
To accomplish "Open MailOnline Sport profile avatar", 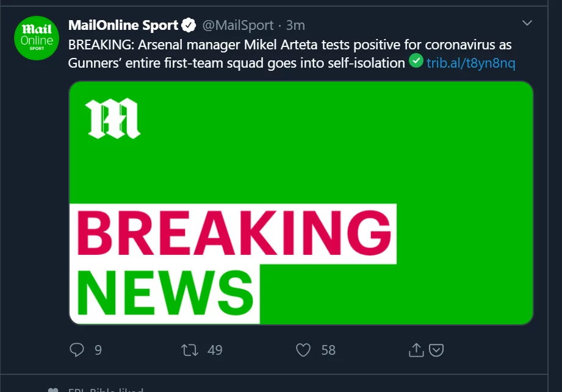I will (37, 38).
